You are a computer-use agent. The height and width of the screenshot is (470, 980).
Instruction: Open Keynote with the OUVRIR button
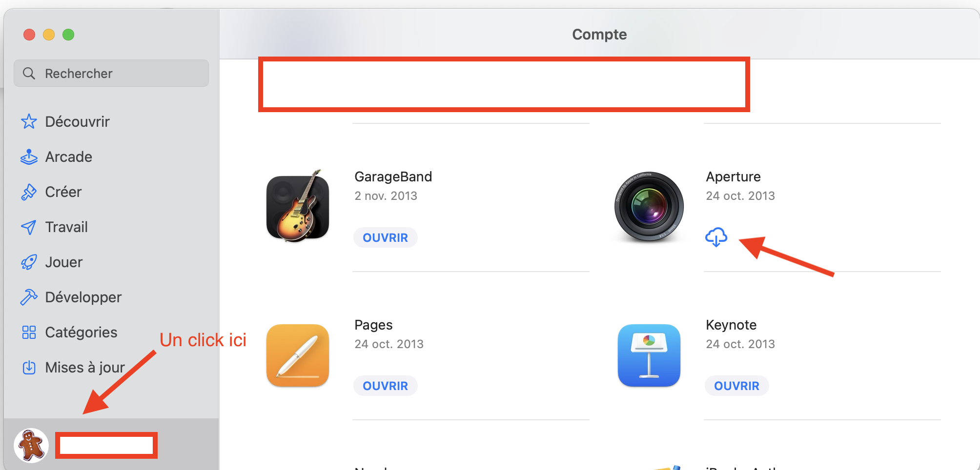[736, 386]
